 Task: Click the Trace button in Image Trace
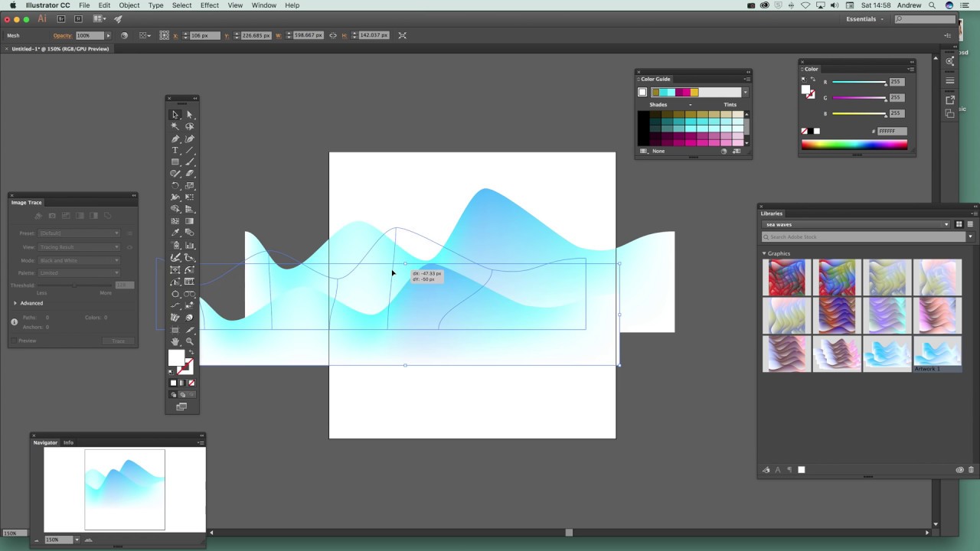[118, 341]
